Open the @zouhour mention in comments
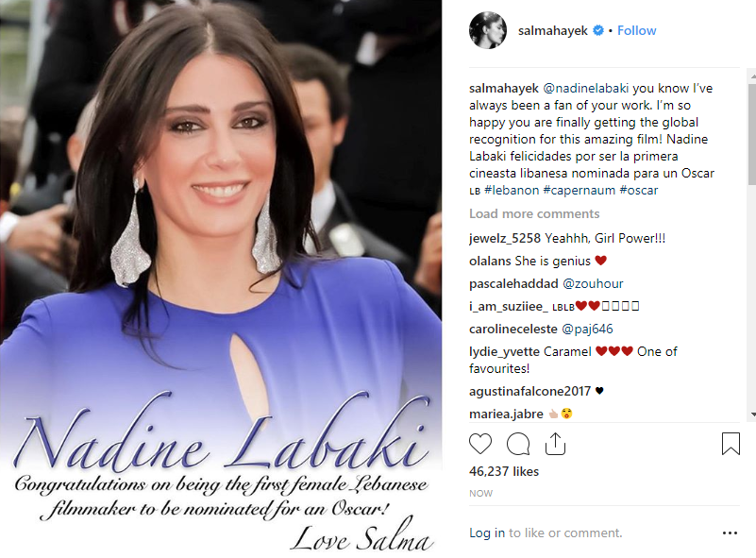Image resolution: width=756 pixels, height=558 pixels. coord(593,283)
